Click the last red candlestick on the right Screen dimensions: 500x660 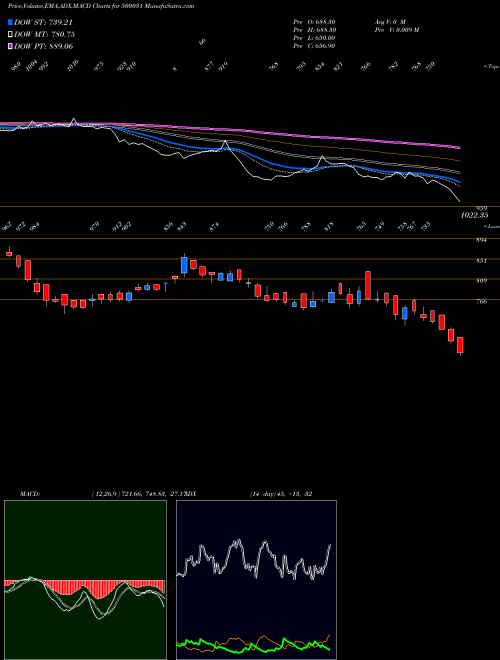coord(460,345)
